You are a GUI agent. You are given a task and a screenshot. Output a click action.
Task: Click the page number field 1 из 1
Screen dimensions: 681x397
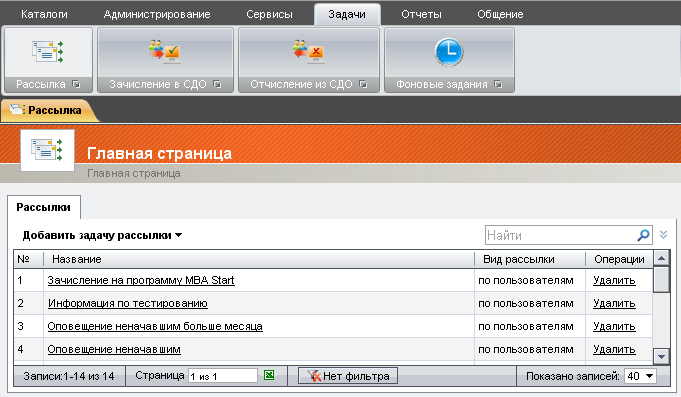(223, 376)
